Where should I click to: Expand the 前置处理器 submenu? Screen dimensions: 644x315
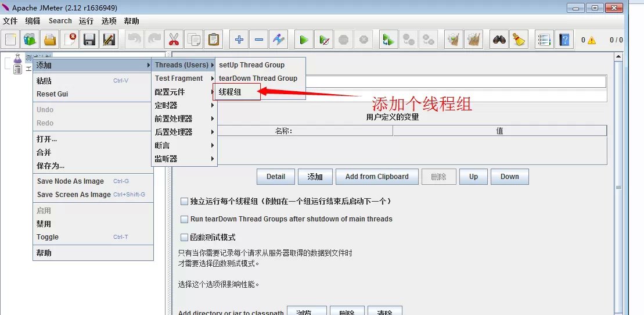[184, 119]
